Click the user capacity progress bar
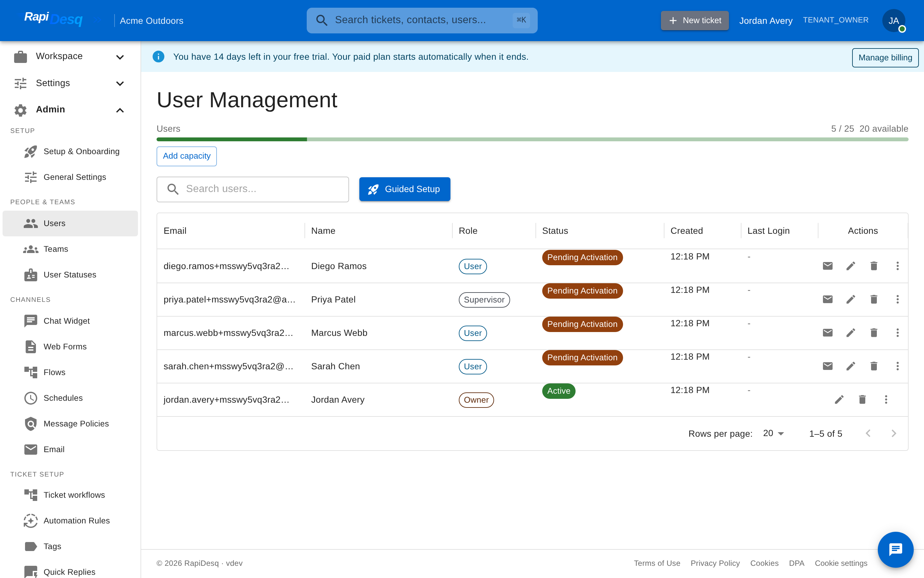The width and height of the screenshot is (924, 578). click(532, 140)
